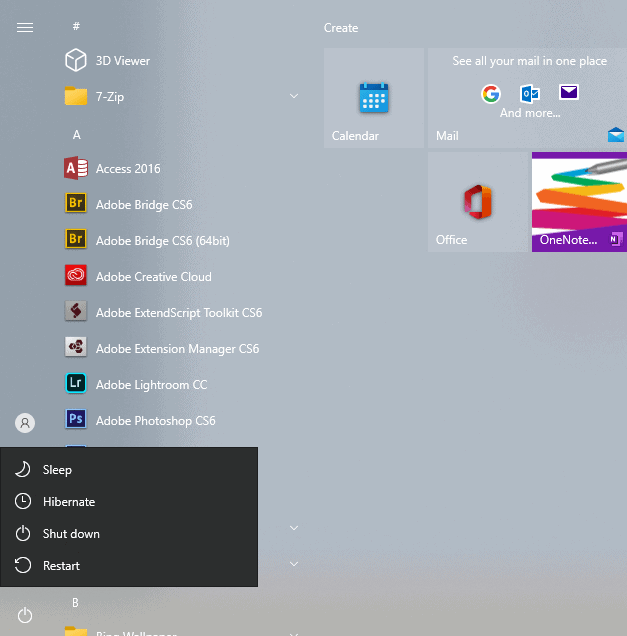Choose Hibernate in the power menu
Screen dimensions: 627x636
pyautogui.click(x=68, y=502)
